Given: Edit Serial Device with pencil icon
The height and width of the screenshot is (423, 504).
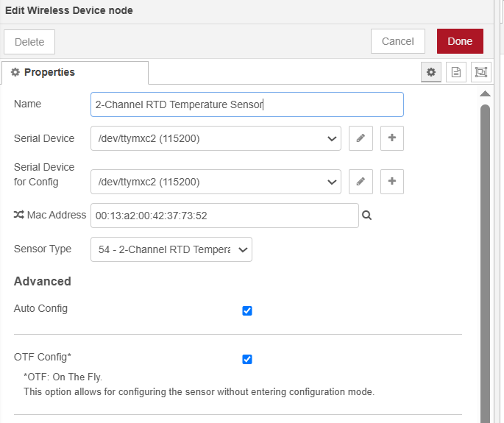Looking at the screenshot, I should click(361, 138).
